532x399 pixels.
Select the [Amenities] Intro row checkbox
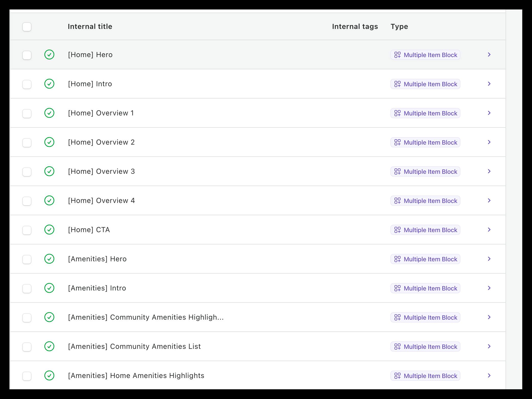[x=27, y=288]
